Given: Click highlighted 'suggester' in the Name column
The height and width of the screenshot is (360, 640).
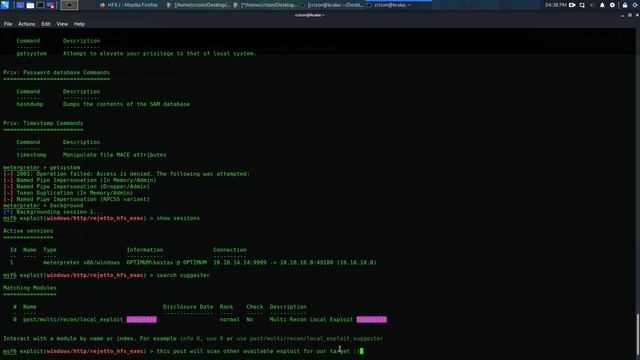Looking at the screenshot, I should [x=142, y=319].
